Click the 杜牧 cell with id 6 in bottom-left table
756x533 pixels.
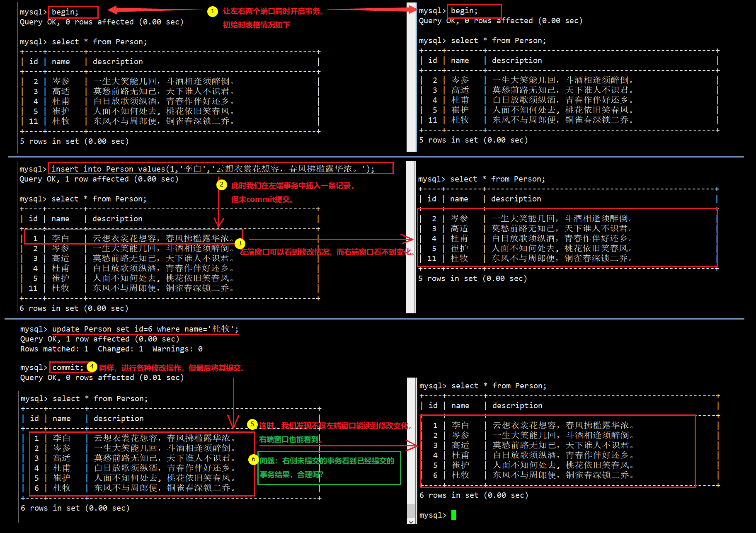tap(62, 488)
